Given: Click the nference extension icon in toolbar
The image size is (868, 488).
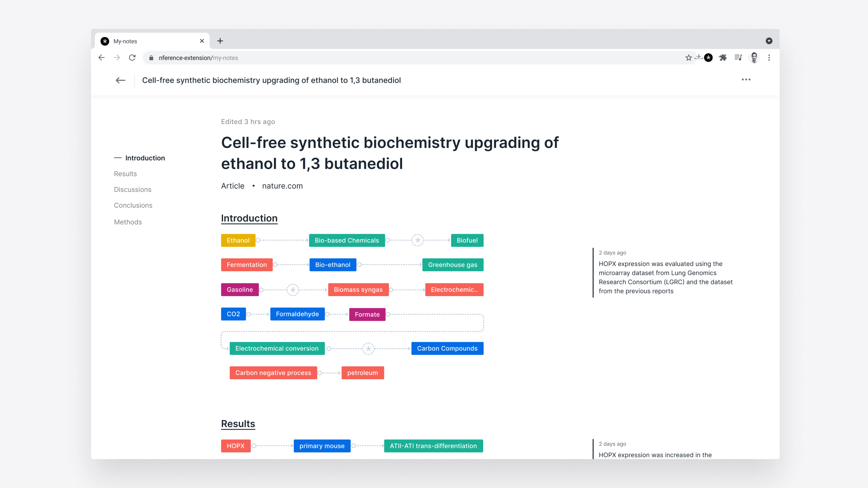Looking at the screenshot, I should click(708, 58).
